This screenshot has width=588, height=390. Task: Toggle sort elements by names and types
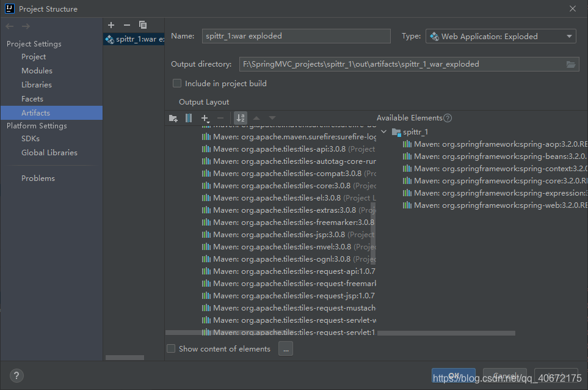[x=241, y=118]
